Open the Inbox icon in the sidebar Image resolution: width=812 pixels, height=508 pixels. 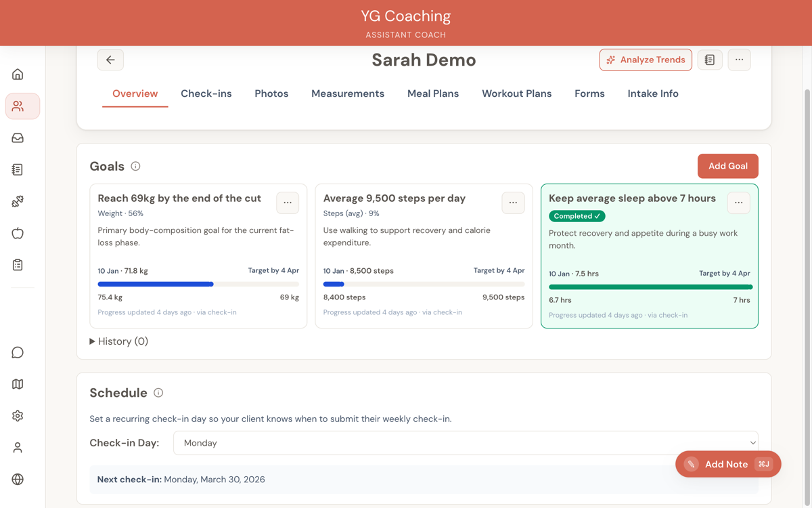pyautogui.click(x=18, y=137)
